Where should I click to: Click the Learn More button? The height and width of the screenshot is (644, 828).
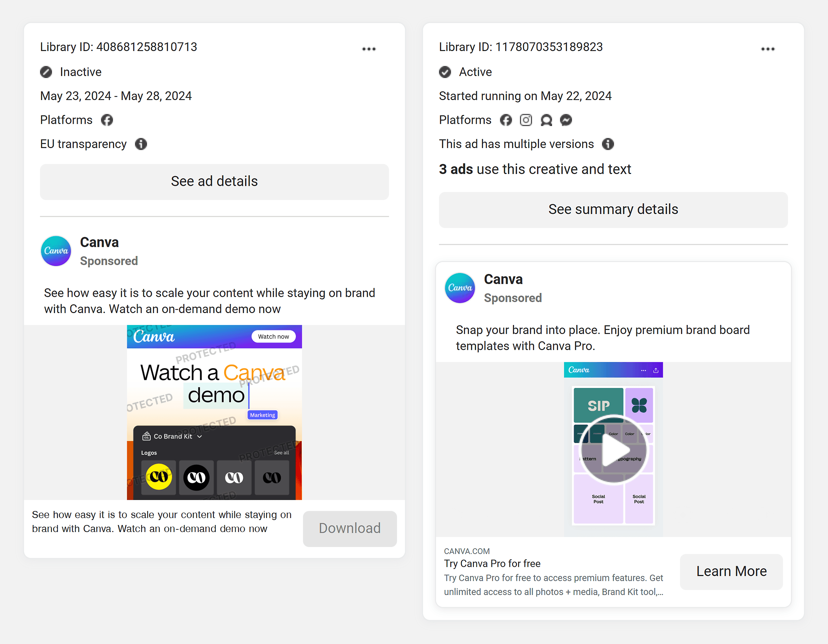click(731, 571)
